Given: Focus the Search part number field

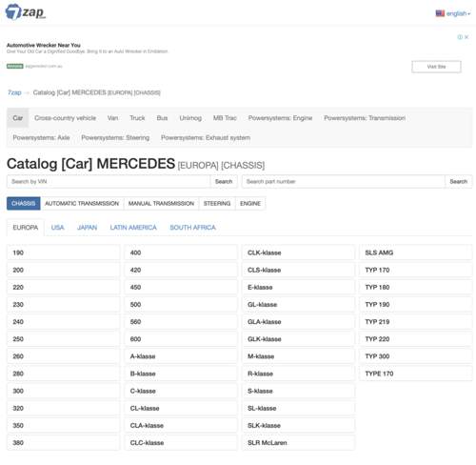Looking at the screenshot, I should (x=344, y=181).
